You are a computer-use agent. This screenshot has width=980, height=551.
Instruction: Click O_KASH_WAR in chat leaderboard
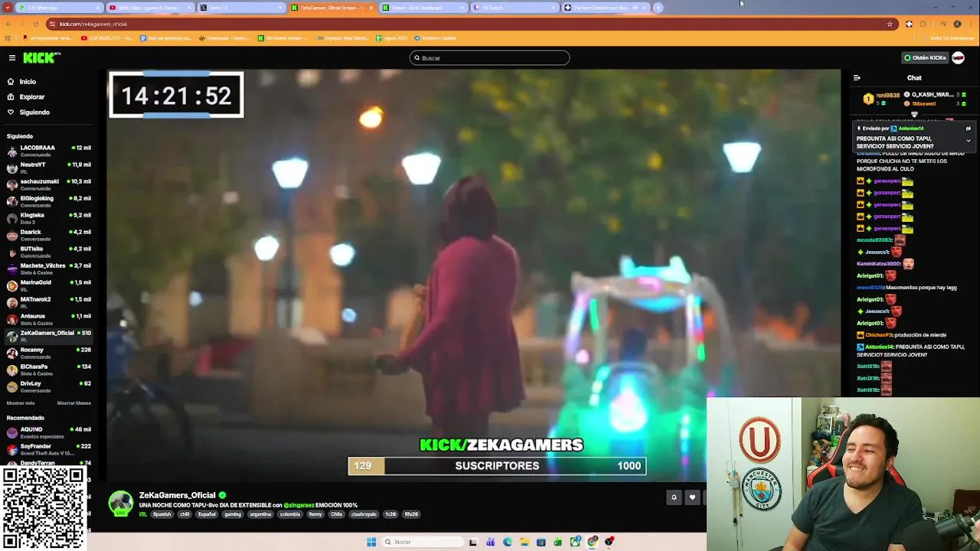click(x=932, y=95)
